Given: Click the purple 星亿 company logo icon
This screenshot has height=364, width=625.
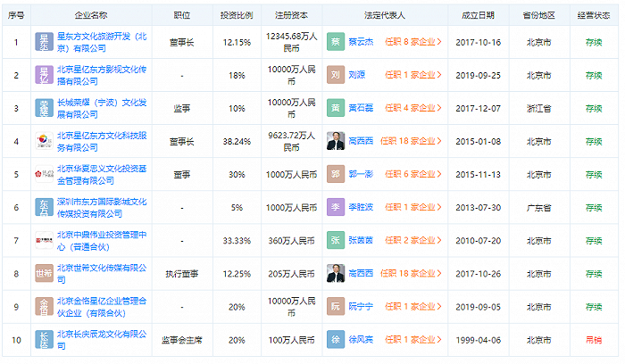Looking at the screenshot, I should pyautogui.click(x=45, y=75).
